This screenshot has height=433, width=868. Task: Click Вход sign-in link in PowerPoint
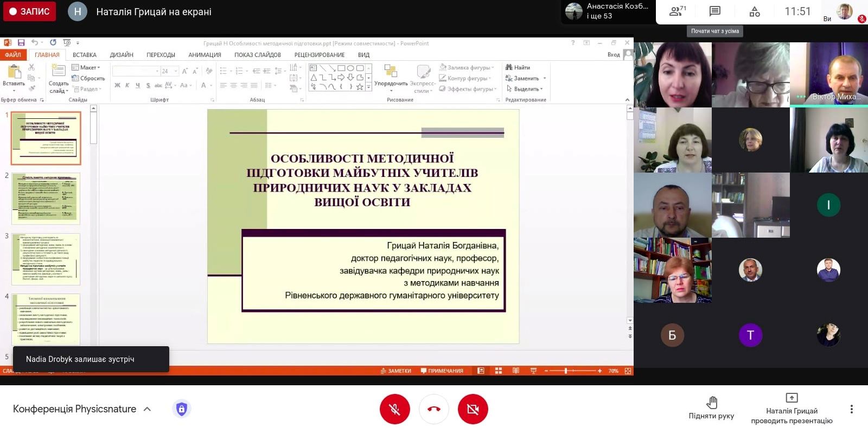click(614, 54)
